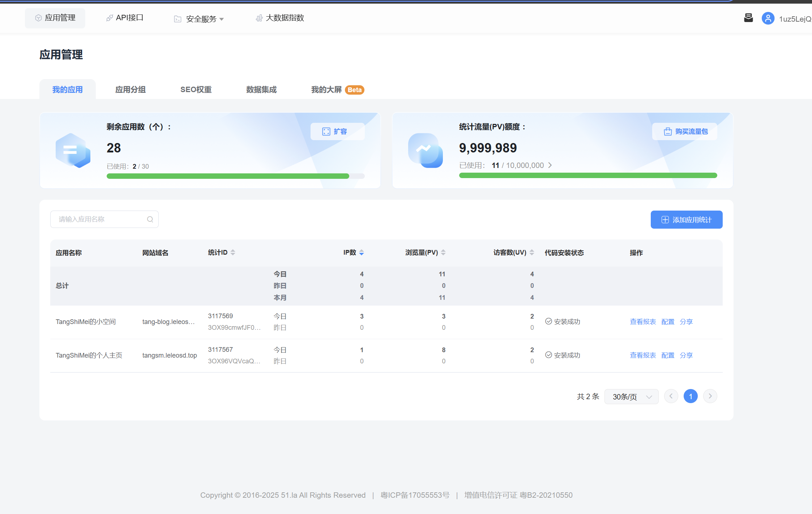
Task: Open the 30条/页 page size dropdown
Action: [631, 397]
